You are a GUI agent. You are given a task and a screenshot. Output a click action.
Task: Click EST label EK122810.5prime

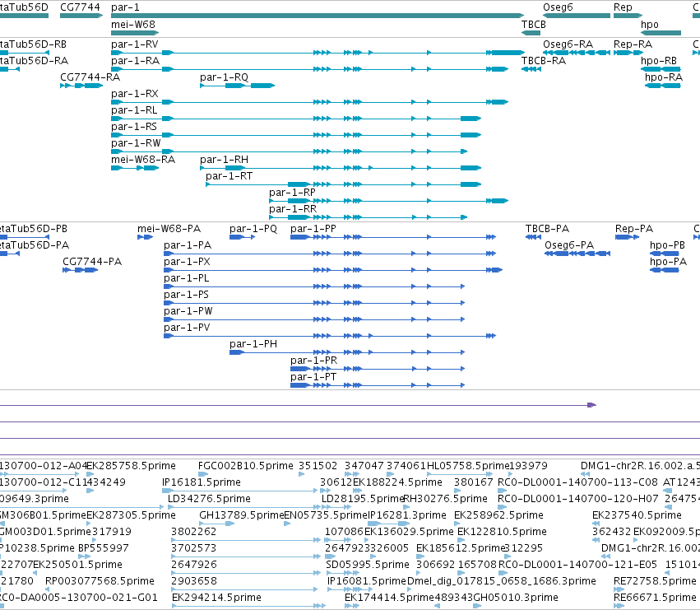[502, 532]
